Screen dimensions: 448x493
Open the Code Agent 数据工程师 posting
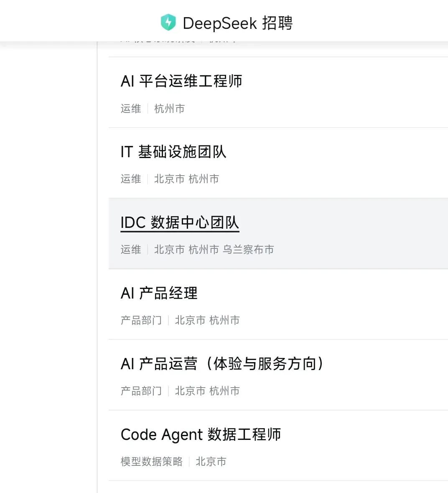pyautogui.click(x=201, y=434)
